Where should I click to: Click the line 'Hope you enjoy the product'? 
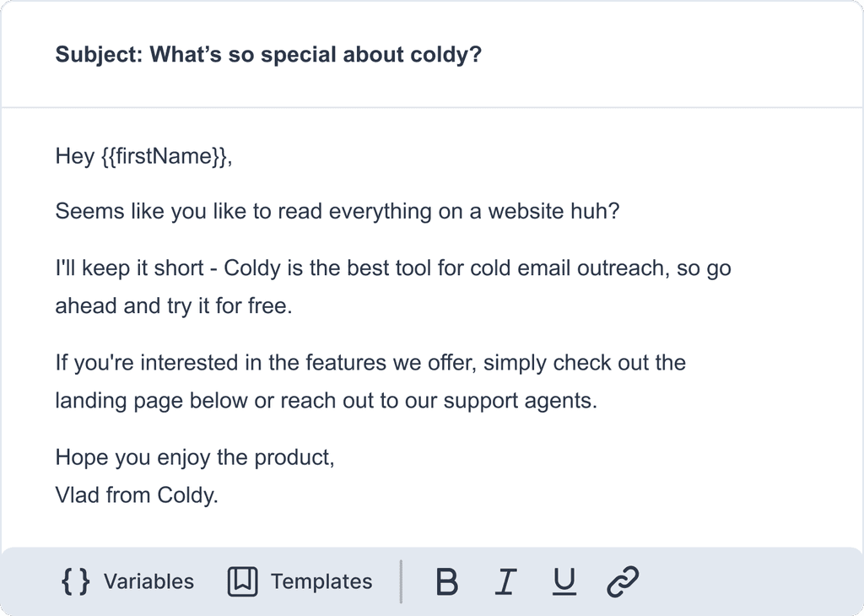[196, 457]
